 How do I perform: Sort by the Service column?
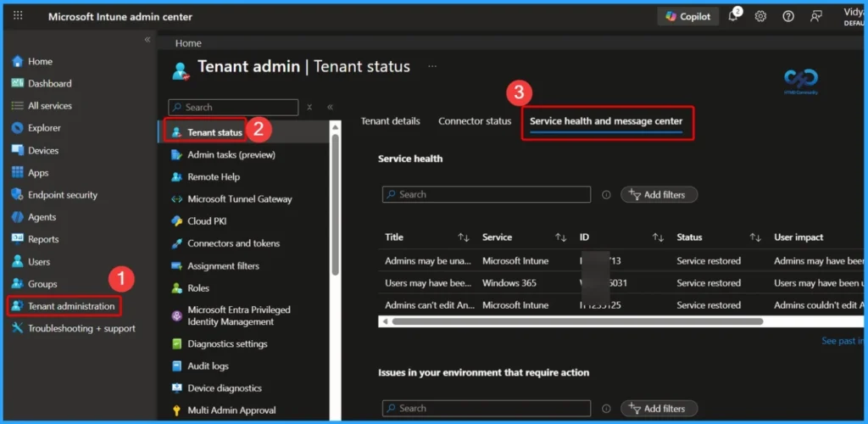coord(561,237)
